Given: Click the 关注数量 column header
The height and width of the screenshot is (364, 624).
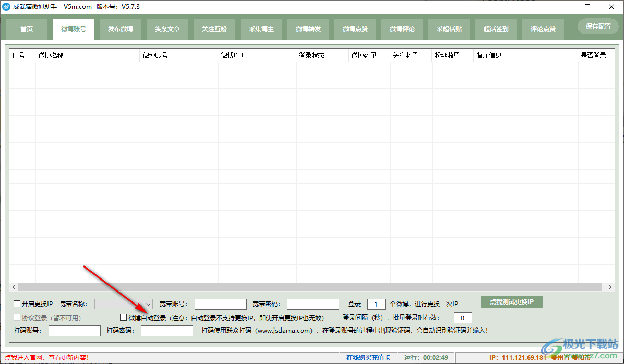Looking at the screenshot, I should pyautogui.click(x=412, y=55).
